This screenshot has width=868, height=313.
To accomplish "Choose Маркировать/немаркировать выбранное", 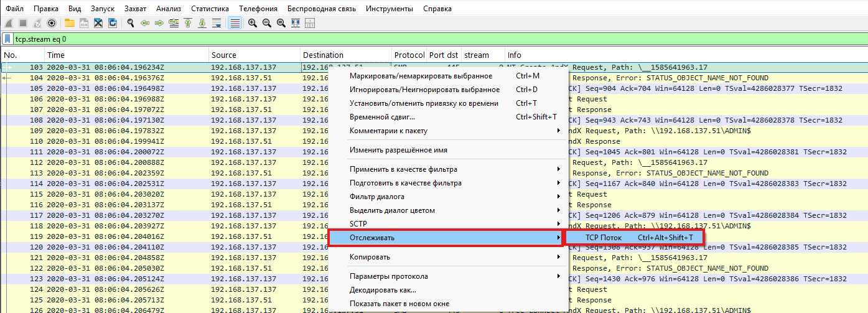I will click(447, 76).
